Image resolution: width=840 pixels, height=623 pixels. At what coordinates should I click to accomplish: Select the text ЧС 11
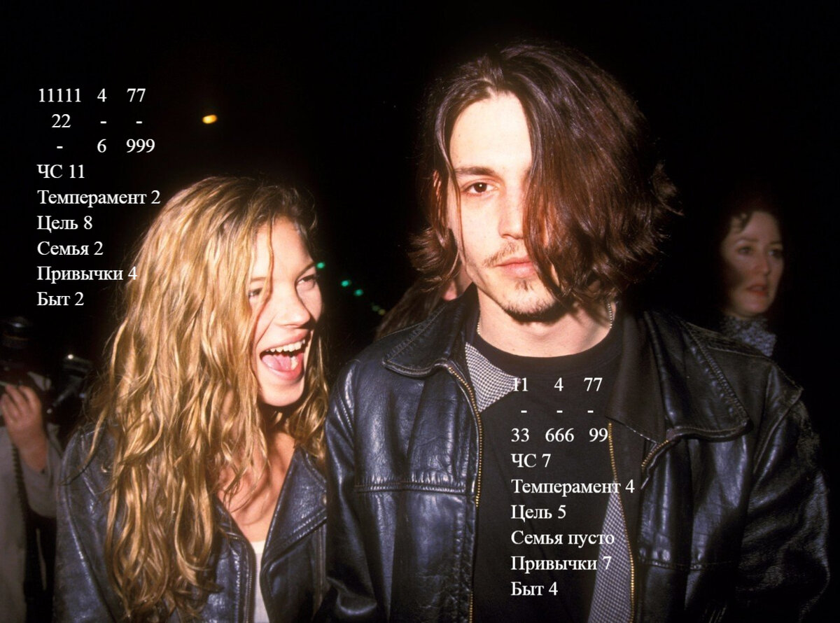pos(61,171)
